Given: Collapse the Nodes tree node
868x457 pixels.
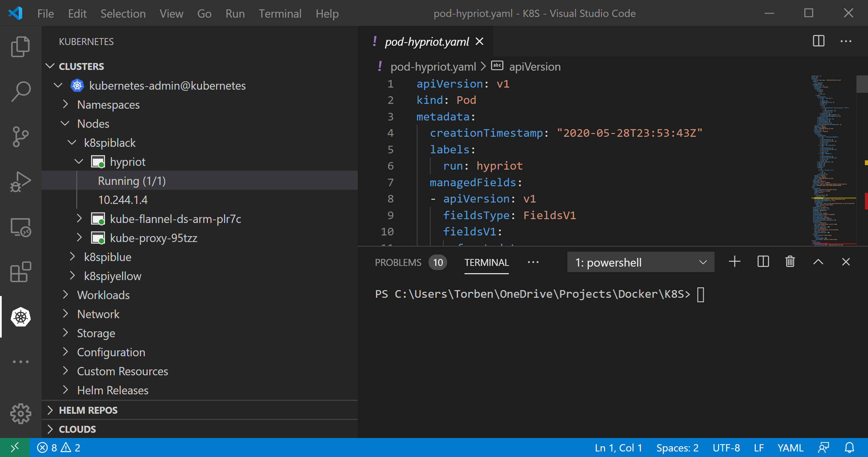Looking at the screenshot, I should tap(65, 123).
